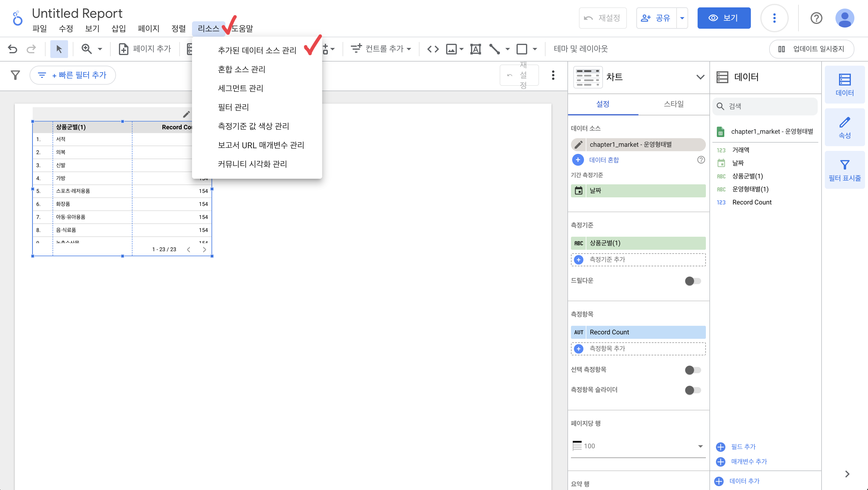
Task: Toggle the 측정항목 슬라이더 switch
Action: [x=693, y=390]
